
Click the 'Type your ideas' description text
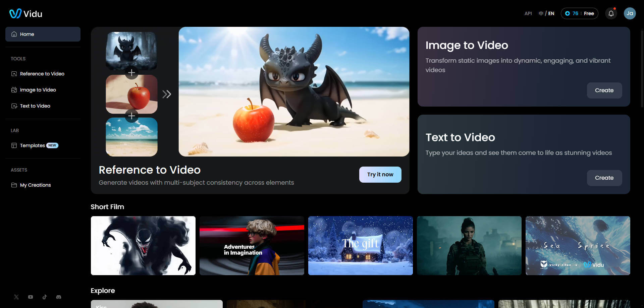pyautogui.click(x=519, y=153)
